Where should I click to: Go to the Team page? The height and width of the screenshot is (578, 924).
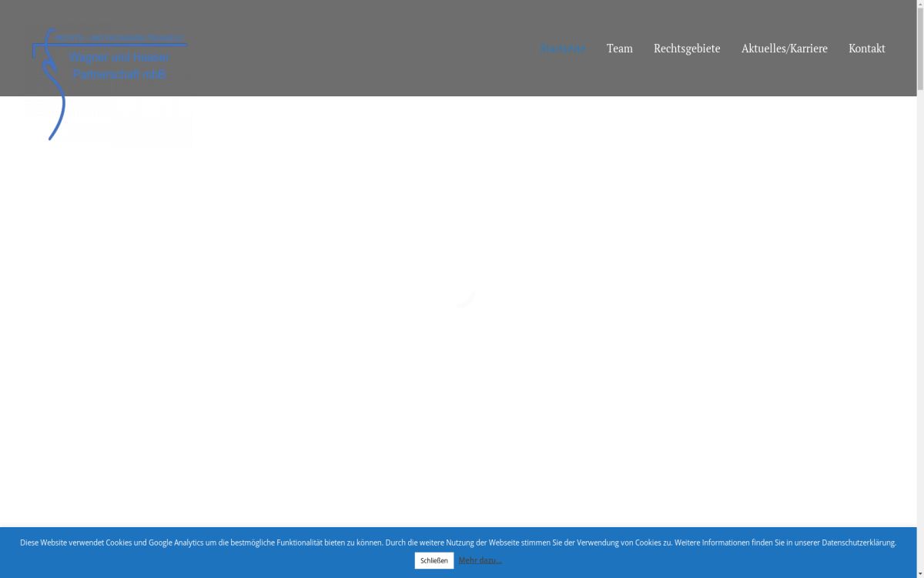point(619,49)
